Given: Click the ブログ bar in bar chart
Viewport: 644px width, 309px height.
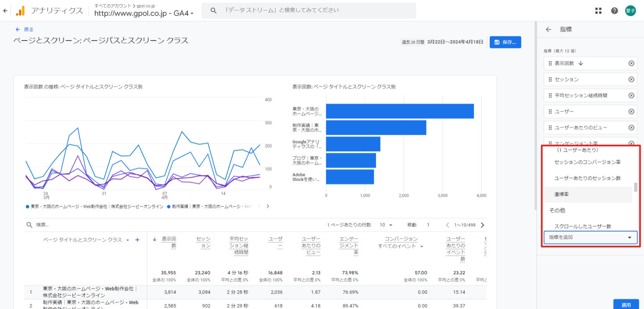Looking at the screenshot, I should (x=351, y=160).
